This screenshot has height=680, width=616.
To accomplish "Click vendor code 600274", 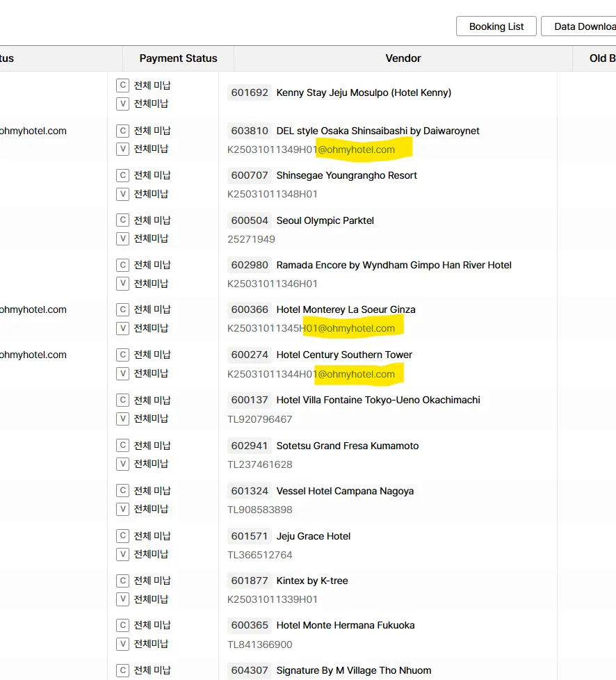I will [250, 355].
